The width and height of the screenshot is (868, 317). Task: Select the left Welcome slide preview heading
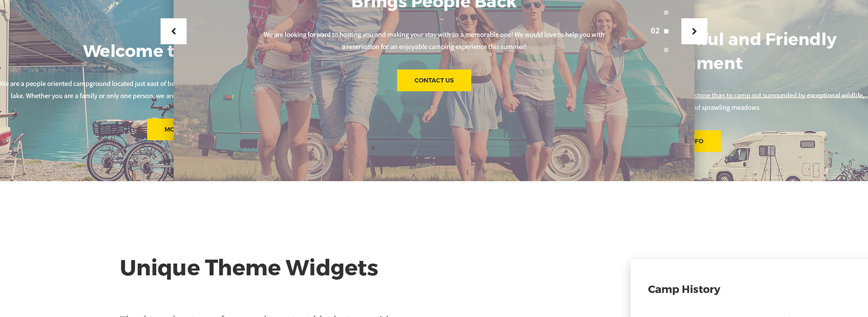tap(129, 51)
